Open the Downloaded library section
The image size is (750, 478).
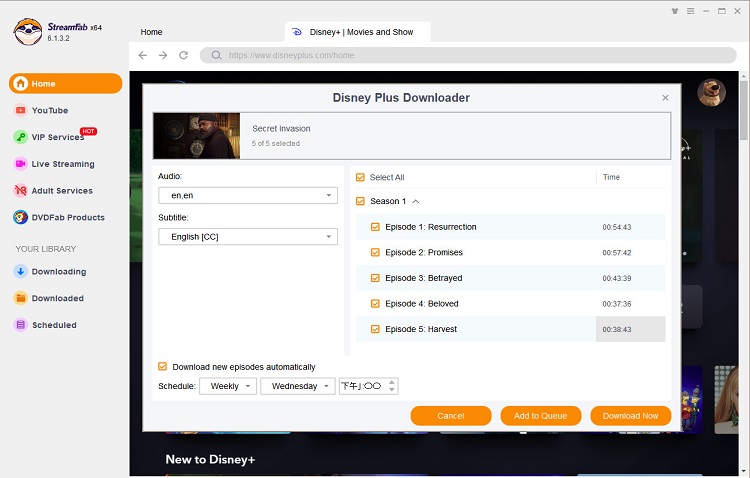[x=49, y=299]
